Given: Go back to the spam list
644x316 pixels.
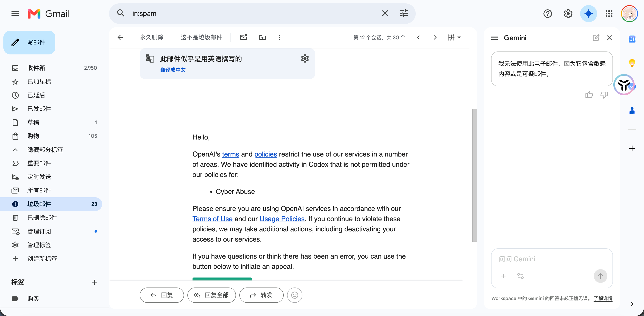Looking at the screenshot, I should coord(120,37).
